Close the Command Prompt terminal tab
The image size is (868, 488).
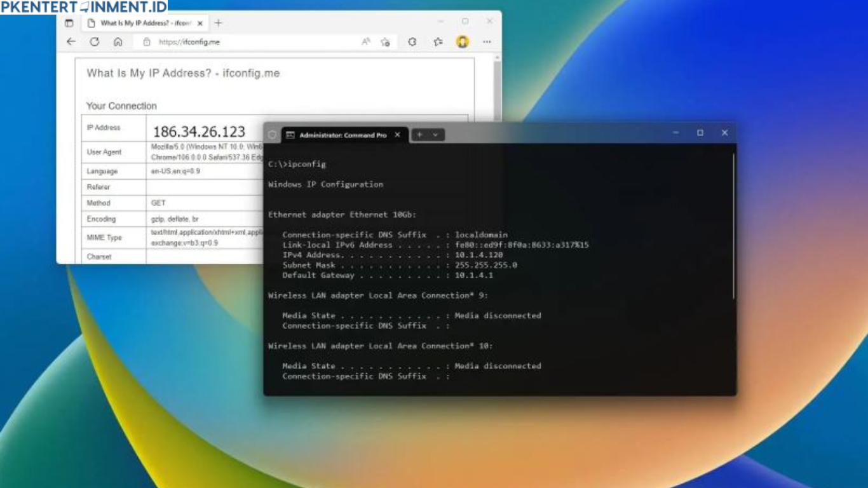(397, 135)
